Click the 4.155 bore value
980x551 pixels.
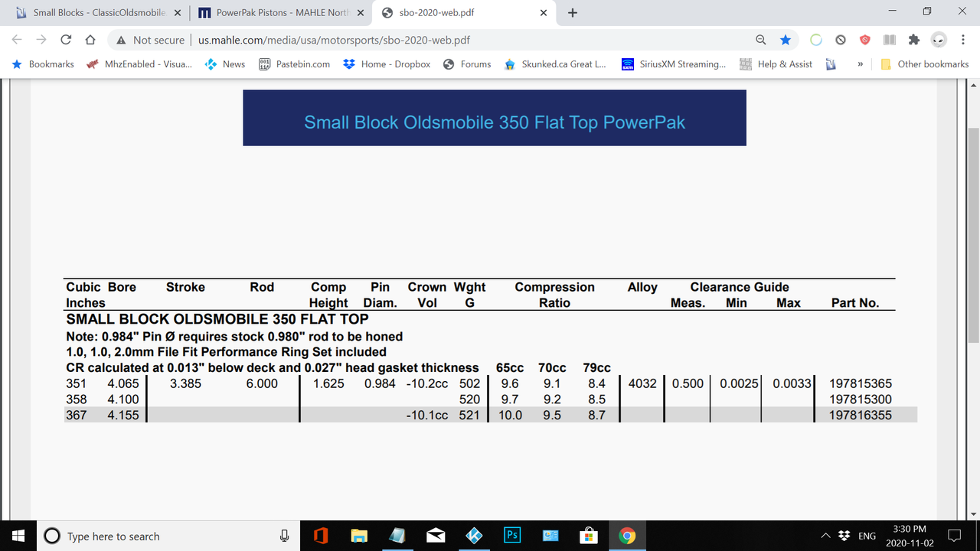coord(123,415)
